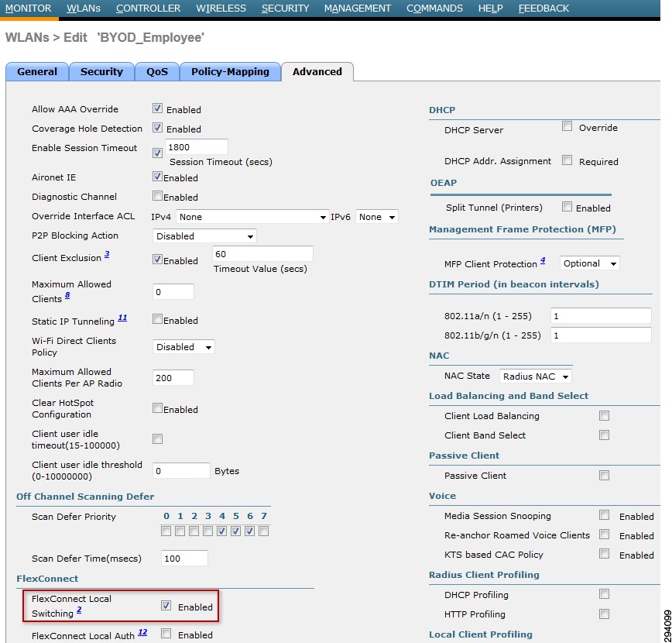Enable Clear HotSpot Configuration checkbox

157,408
